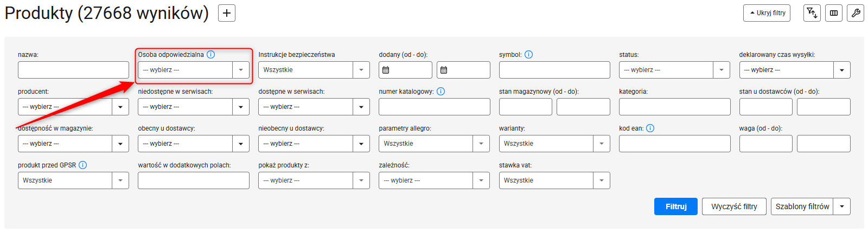The width and height of the screenshot is (868, 233).
Task: Open the stawka vat dropdown
Action: point(554,180)
